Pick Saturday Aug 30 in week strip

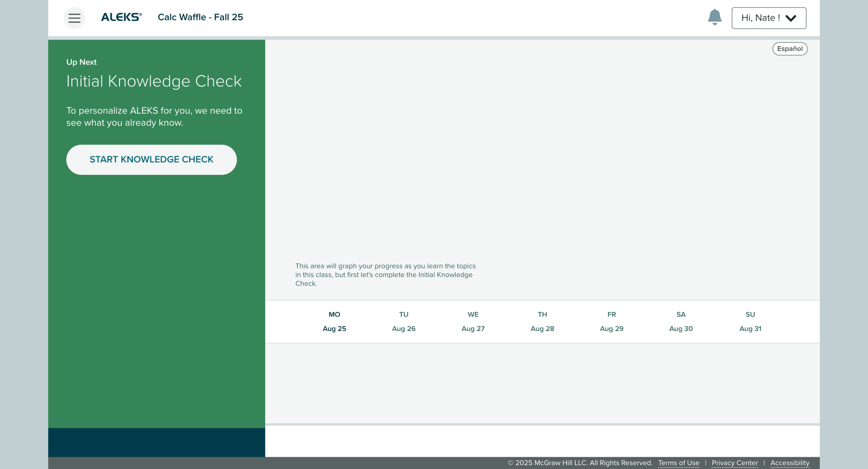pyautogui.click(x=680, y=321)
